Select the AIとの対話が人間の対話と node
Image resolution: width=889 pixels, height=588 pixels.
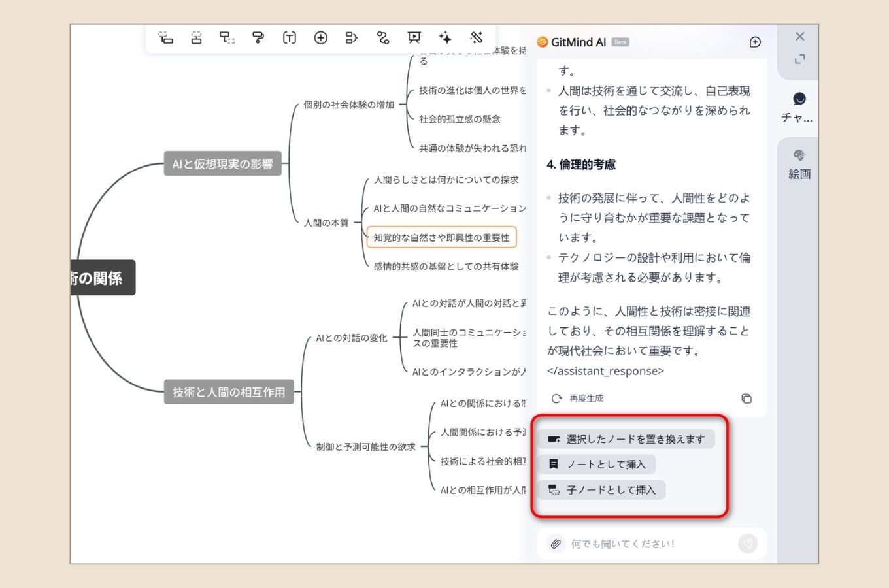point(469,303)
